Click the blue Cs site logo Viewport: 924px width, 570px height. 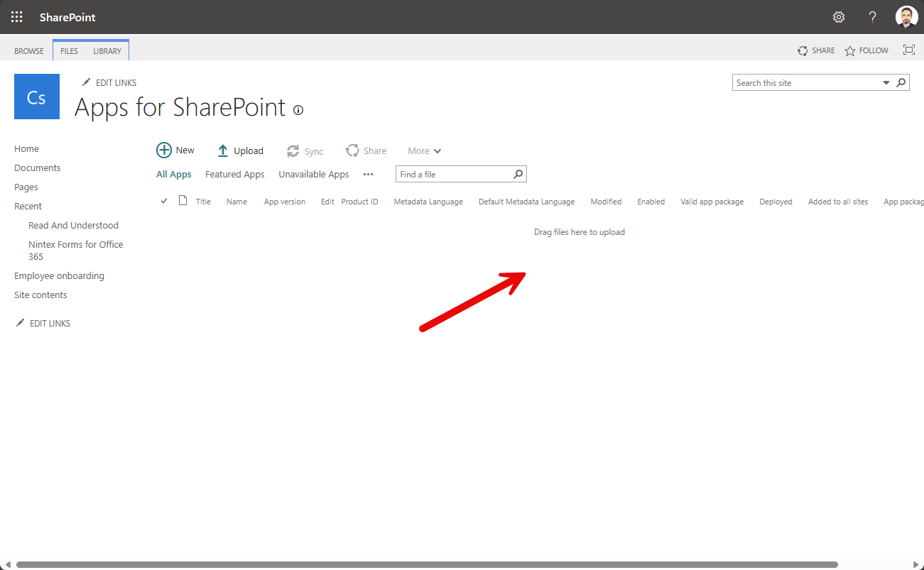coord(37,97)
